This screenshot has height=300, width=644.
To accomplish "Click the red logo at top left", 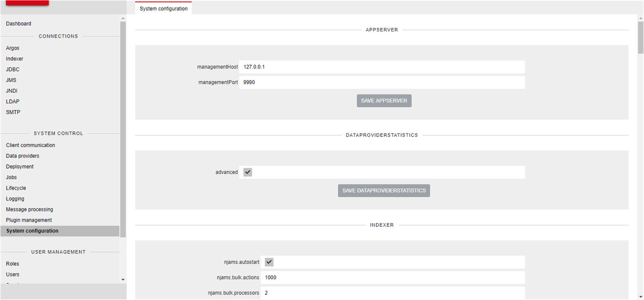I will coord(27,3).
